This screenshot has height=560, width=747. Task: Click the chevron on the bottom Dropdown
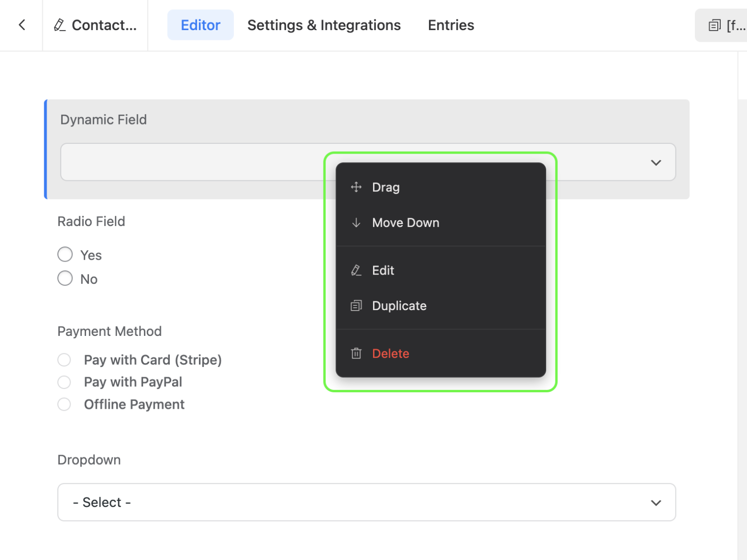click(656, 503)
